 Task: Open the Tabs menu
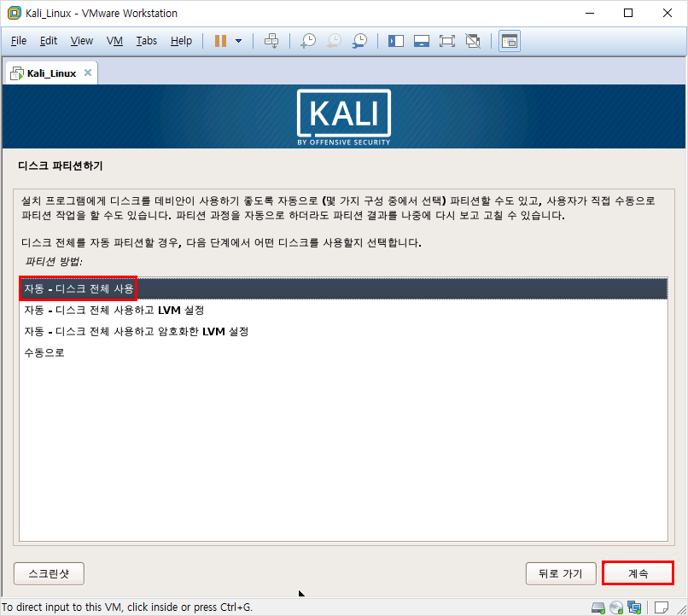(x=146, y=41)
